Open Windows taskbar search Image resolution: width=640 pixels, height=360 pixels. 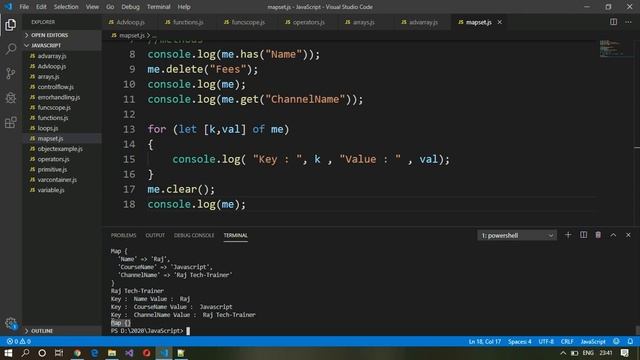click(25, 353)
